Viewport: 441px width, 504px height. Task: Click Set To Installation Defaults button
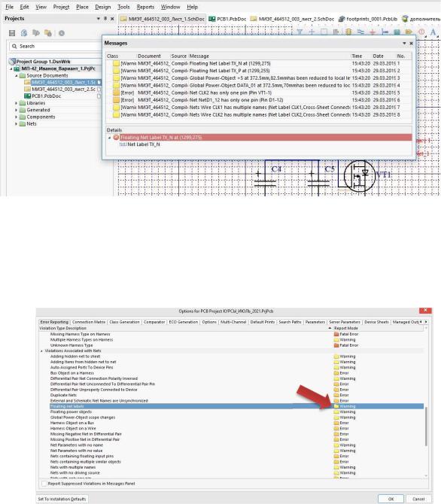(62, 499)
